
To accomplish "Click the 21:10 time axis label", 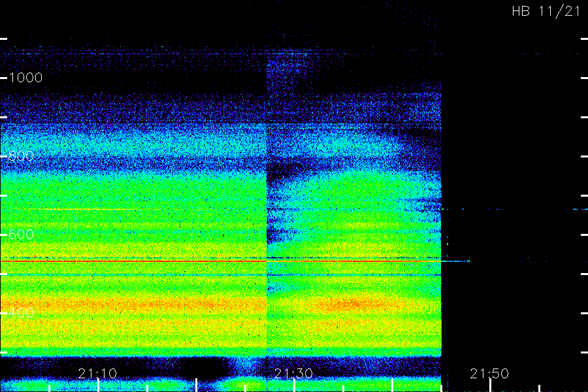I will pos(97,373).
